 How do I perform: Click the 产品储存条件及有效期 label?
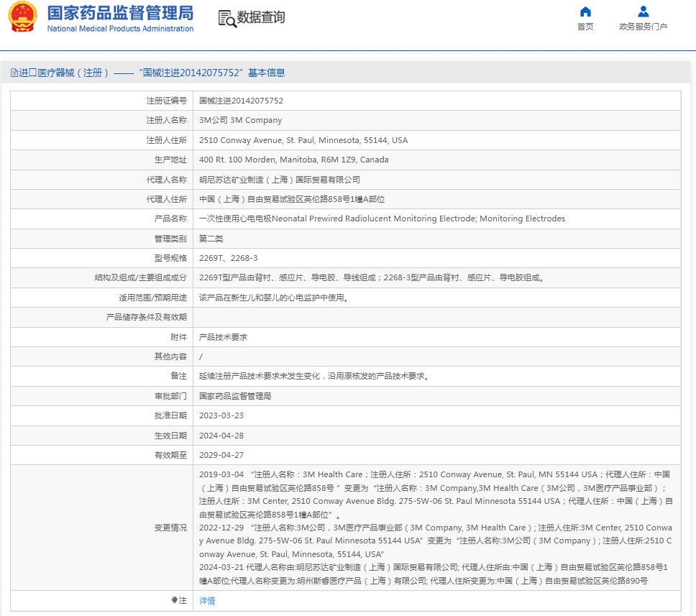147,317
